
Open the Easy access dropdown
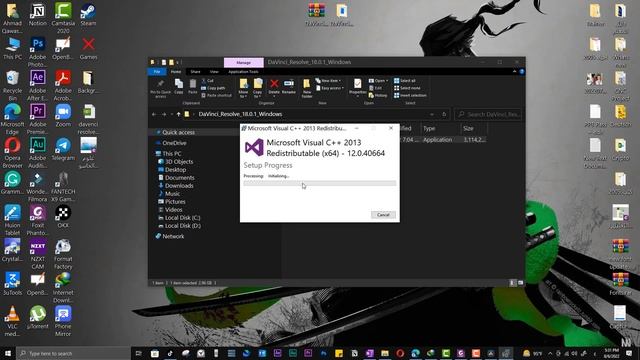click(330, 88)
